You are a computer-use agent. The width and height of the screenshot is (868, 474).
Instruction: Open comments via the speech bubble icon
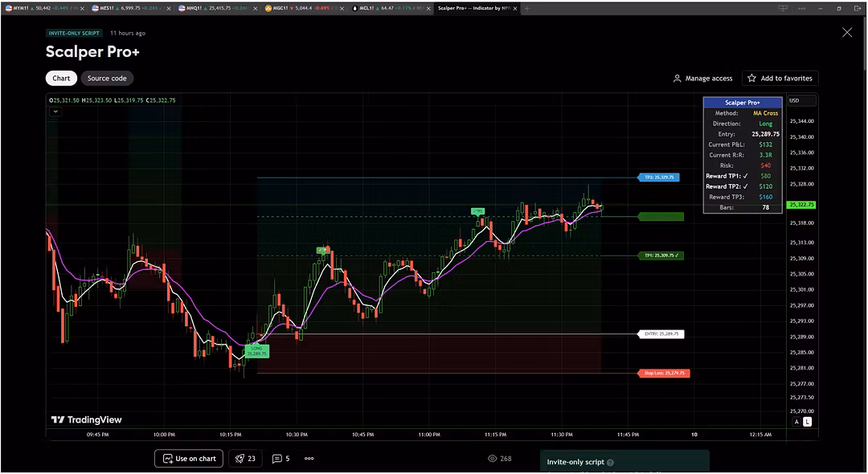[276, 459]
